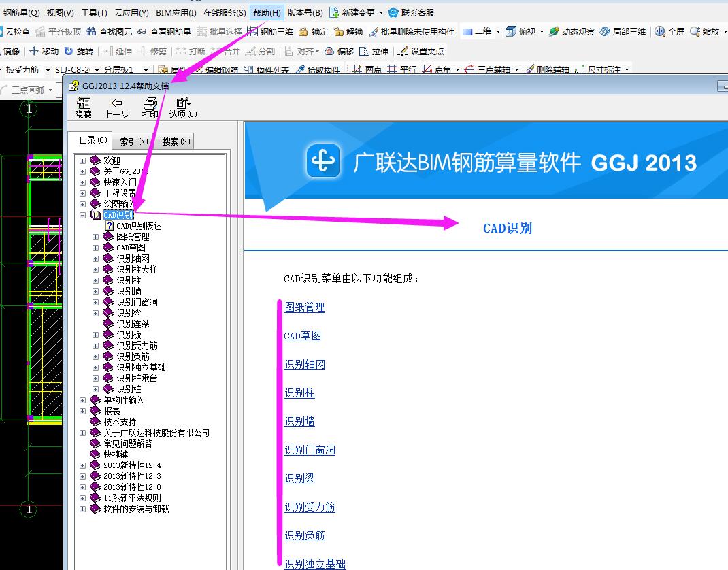Screen dimensions: 728x570
Task: Toggle 全屏 full screen mode
Action: click(669, 31)
